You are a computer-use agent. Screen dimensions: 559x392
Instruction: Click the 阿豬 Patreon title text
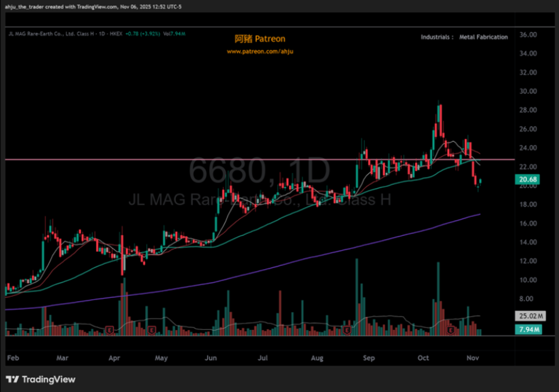(260, 39)
